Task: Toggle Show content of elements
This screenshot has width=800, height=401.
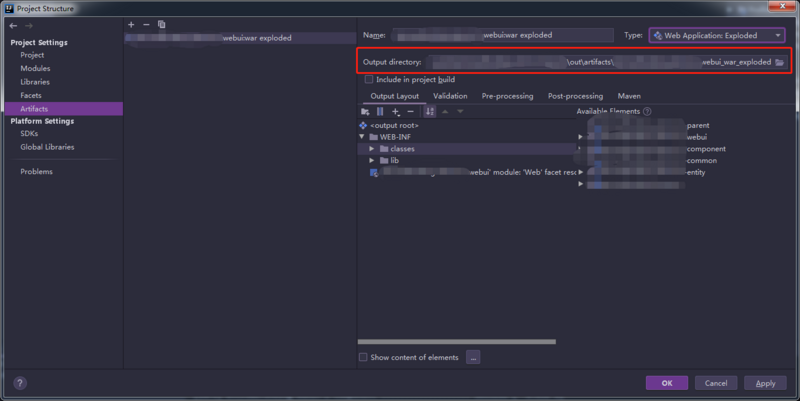Action: click(x=363, y=357)
